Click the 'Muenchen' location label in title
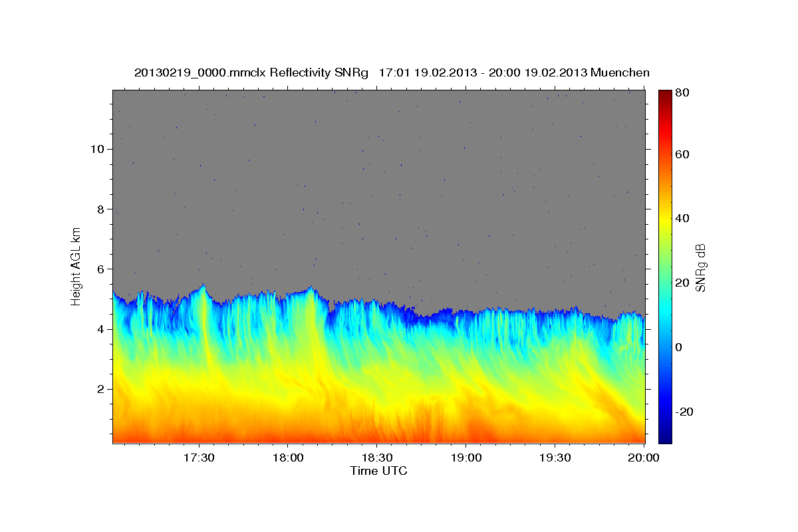The image size is (798, 532). pos(620,72)
